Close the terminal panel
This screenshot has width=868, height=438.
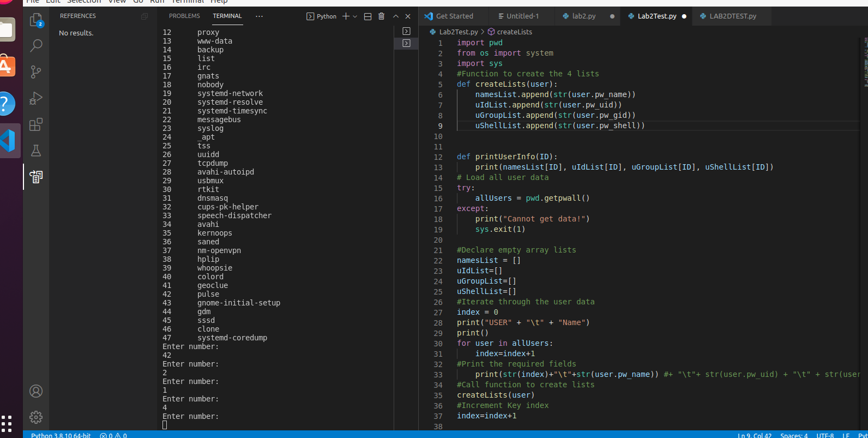point(408,16)
